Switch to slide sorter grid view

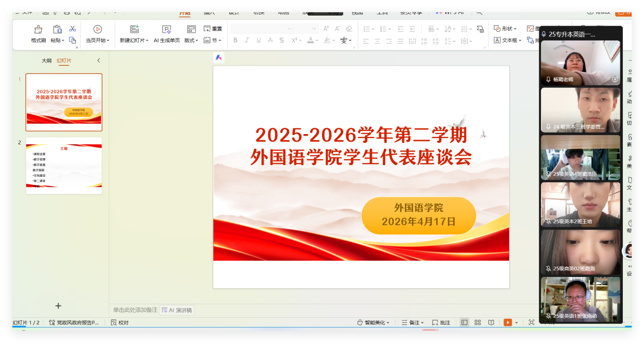coord(477,322)
